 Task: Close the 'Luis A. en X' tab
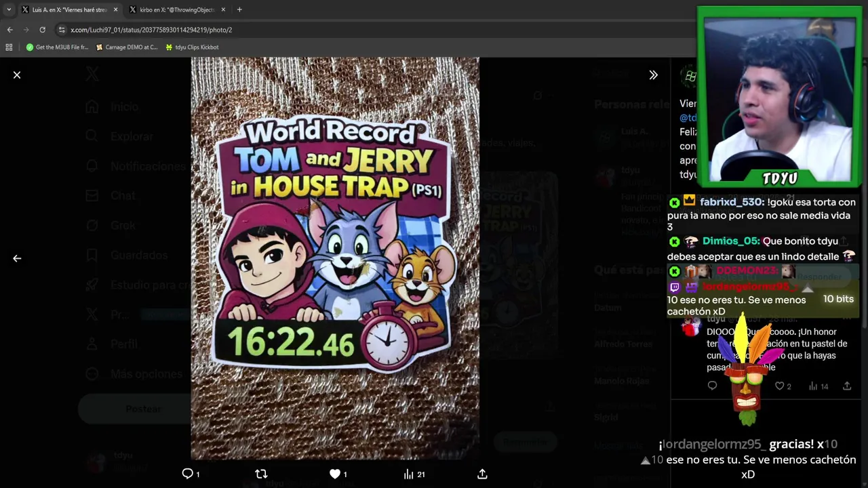point(115,9)
